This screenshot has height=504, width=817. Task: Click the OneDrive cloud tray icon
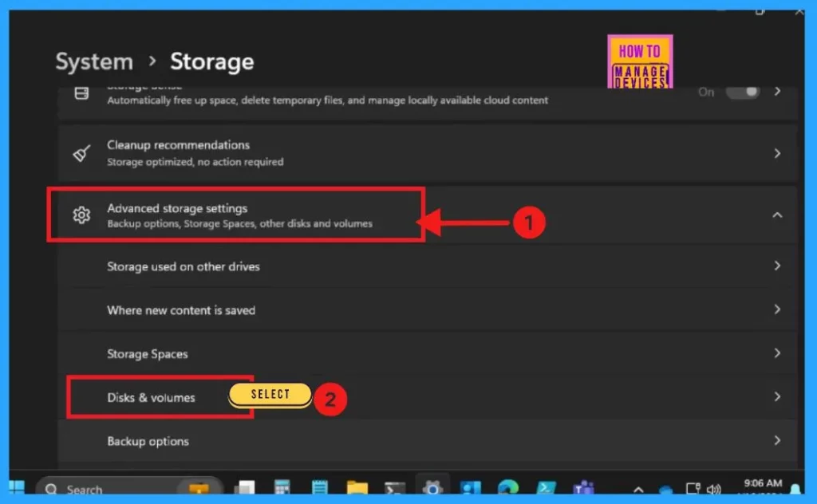pyautogui.click(x=666, y=490)
